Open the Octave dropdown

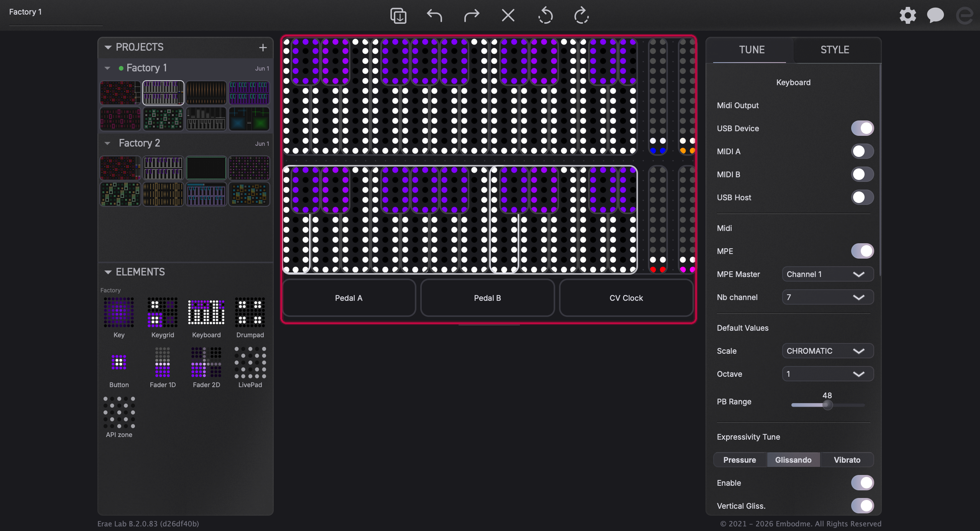pos(828,374)
